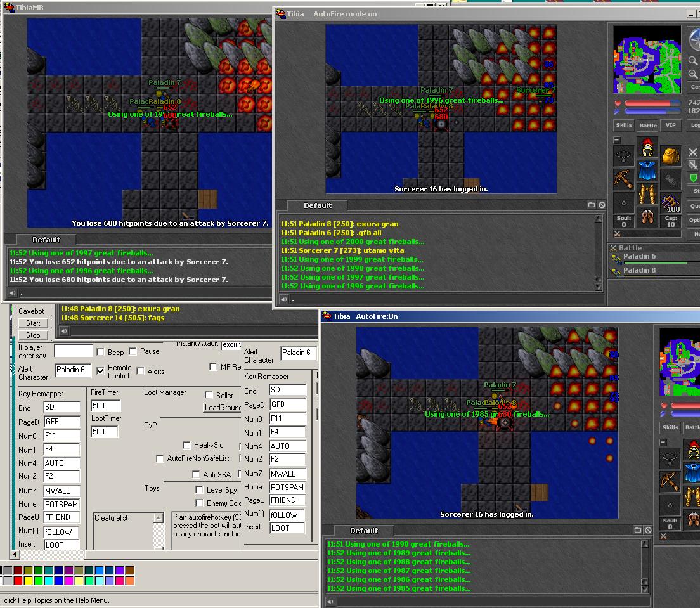This screenshot has height=608, width=700.
Task: Open Battle list in top Tibia window
Action: (648, 126)
